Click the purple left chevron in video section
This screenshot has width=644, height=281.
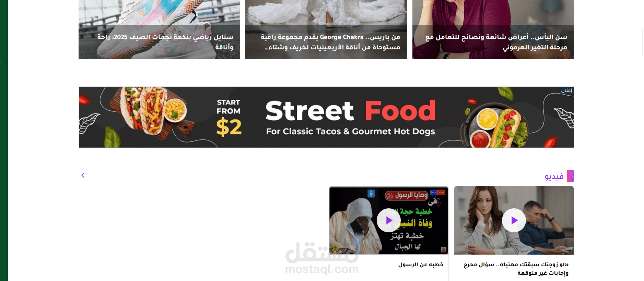coord(83,175)
